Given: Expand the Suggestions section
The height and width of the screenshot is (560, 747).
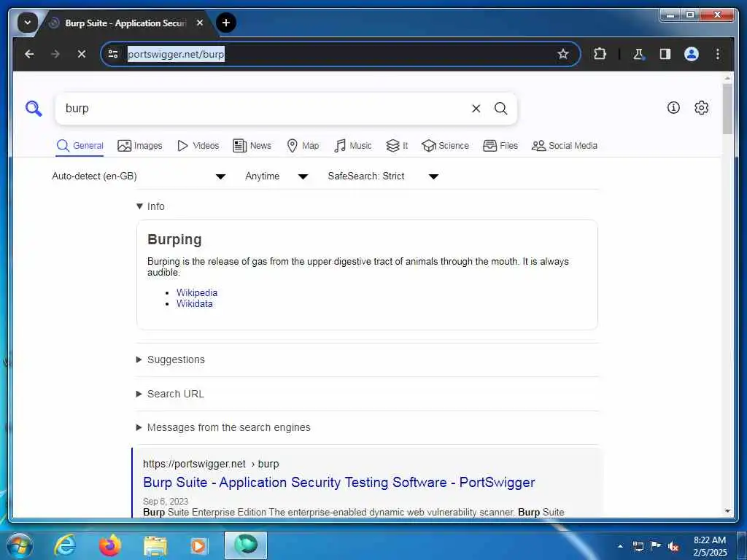Looking at the screenshot, I should tap(171, 359).
